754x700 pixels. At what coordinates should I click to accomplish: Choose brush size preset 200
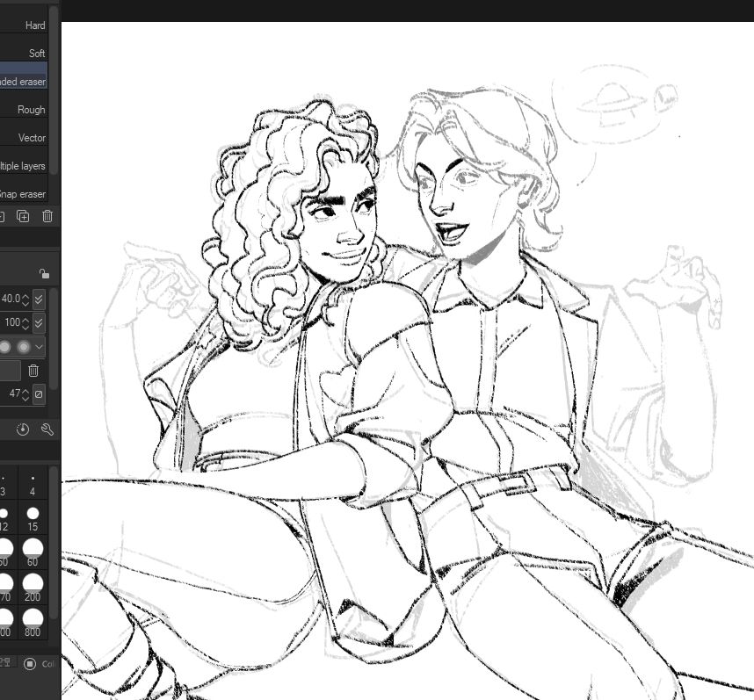click(x=33, y=588)
